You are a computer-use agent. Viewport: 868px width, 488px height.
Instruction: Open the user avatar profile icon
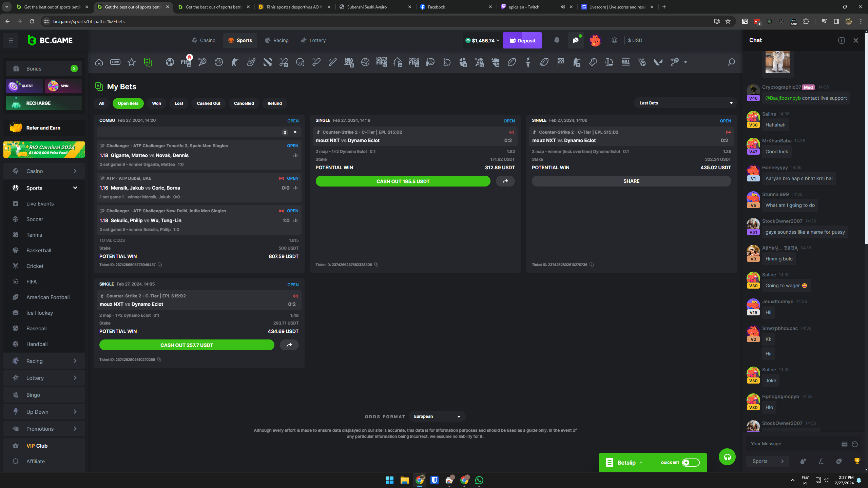click(595, 40)
